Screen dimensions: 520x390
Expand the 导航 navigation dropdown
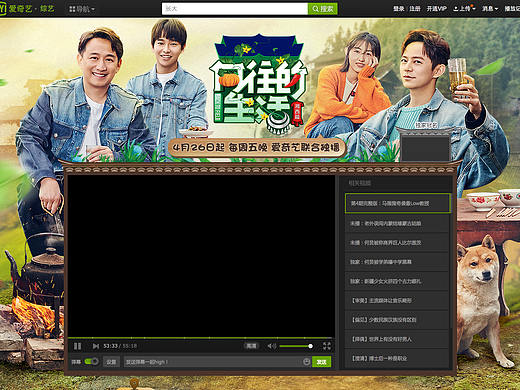tap(82, 9)
